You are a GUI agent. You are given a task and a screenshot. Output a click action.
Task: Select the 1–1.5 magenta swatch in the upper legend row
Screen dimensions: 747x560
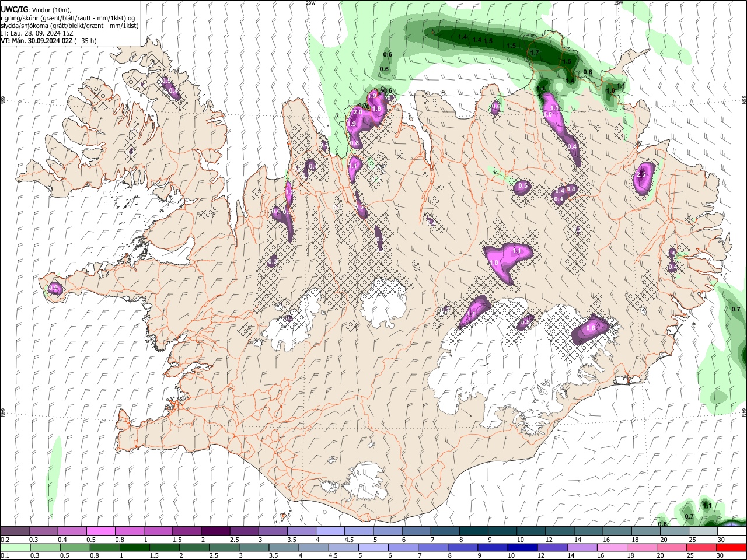158,531
